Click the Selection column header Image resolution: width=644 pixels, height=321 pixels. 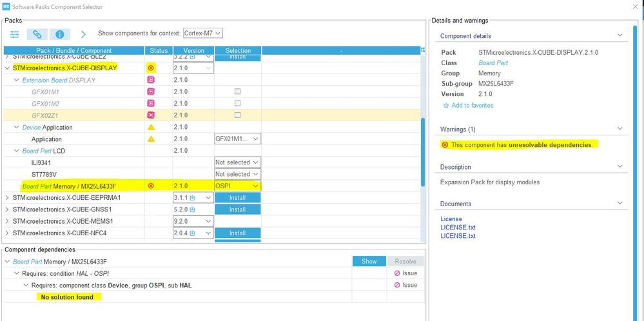tap(238, 50)
